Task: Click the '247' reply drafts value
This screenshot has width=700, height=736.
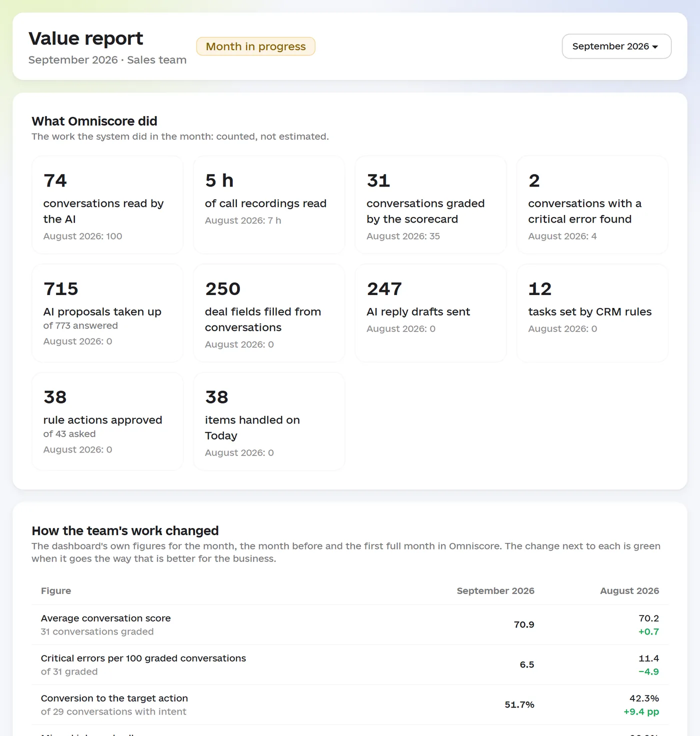Action: (x=384, y=289)
